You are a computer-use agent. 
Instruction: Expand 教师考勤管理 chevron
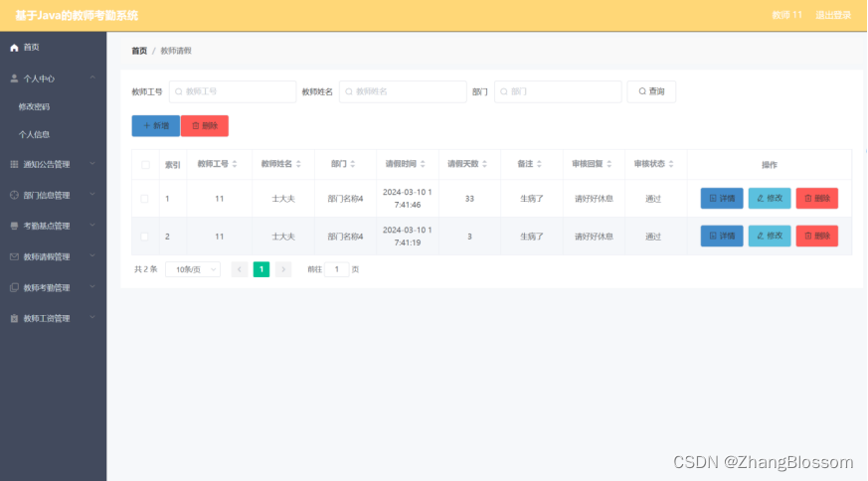coord(92,287)
